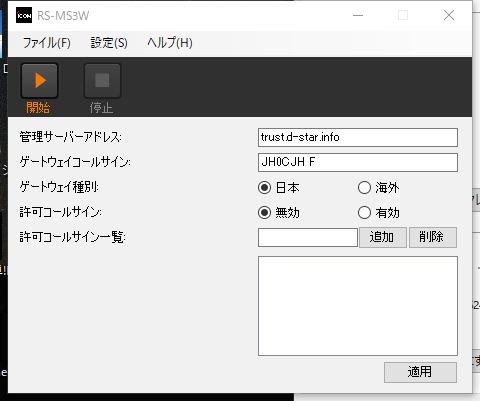Click inside the allowed callsign list box

coord(358,306)
